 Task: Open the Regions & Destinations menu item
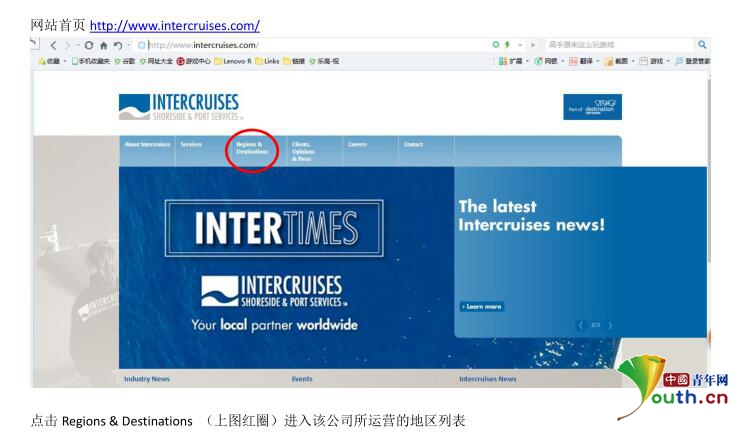click(252, 148)
